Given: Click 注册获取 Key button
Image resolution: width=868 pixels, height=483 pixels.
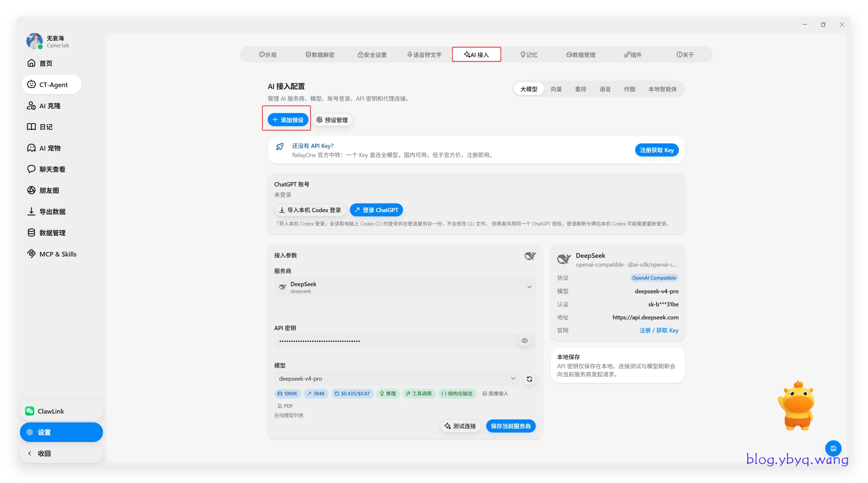Looking at the screenshot, I should tap(657, 150).
